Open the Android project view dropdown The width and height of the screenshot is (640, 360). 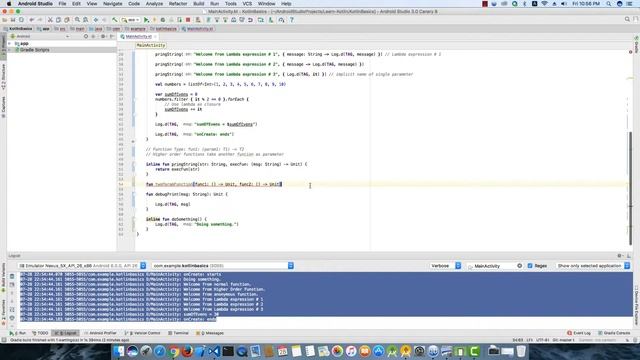39,36
